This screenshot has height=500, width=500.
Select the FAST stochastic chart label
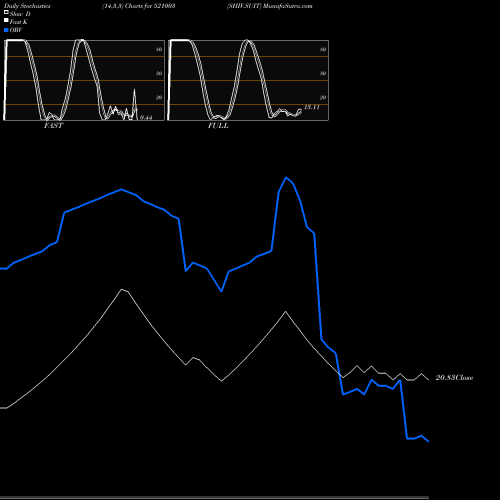[x=54, y=126]
